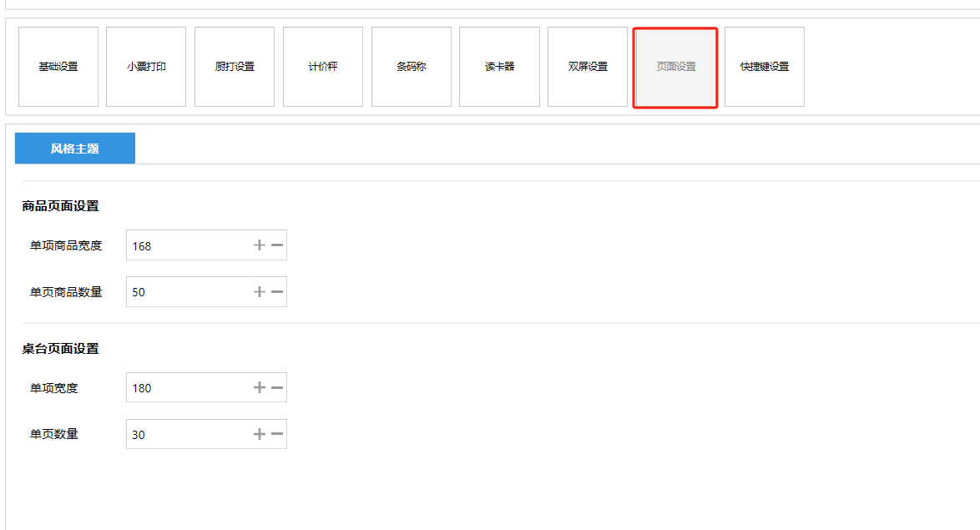This screenshot has width=980, height=530.
Task: Select the 计价秤 tile
Action: (x=323, y=67)
